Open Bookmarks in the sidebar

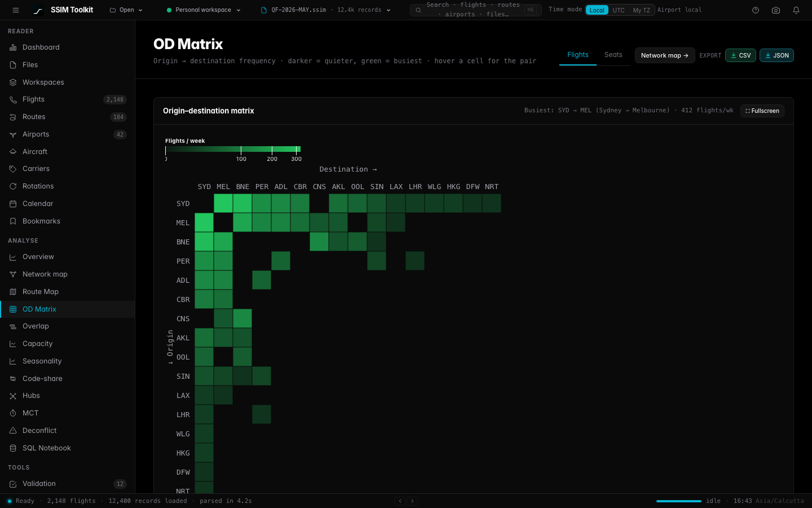pyautogui.click(x=67, y=221)
